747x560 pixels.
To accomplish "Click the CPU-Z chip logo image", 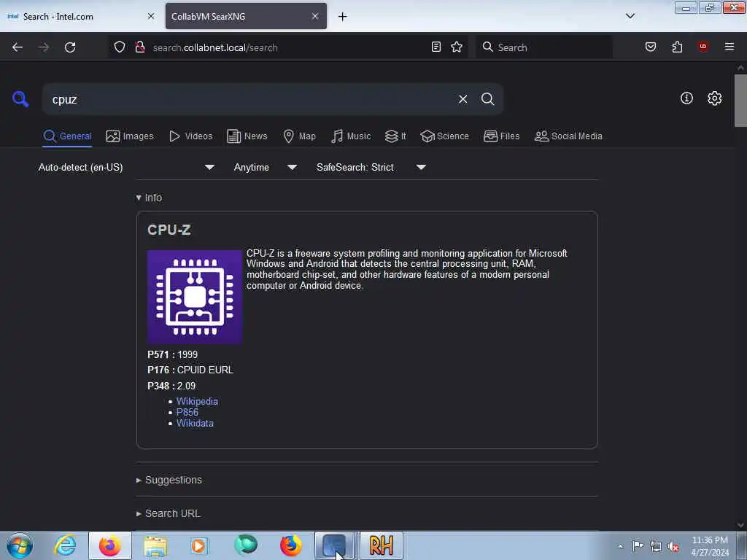I will [194, 297].
